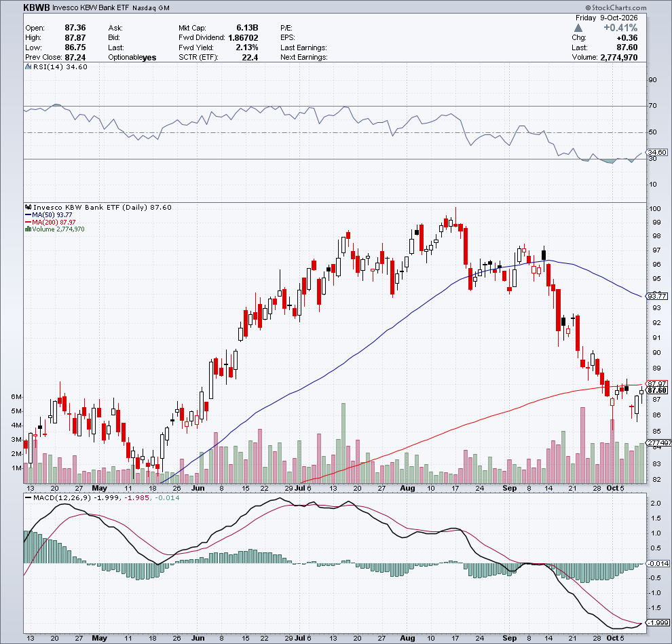This screenshot has height=644, width=672.
Task: Click the Oct 5 date label under the price chart
Action: pos(616,488)
